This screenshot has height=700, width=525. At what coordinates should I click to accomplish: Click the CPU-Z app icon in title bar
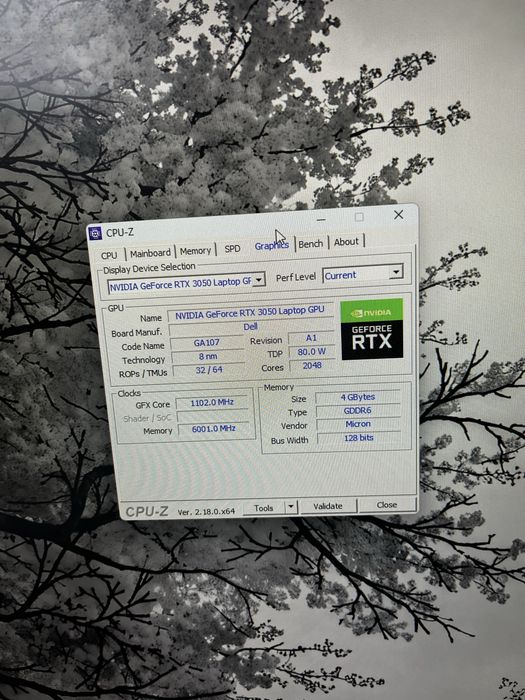coord(95,233)
